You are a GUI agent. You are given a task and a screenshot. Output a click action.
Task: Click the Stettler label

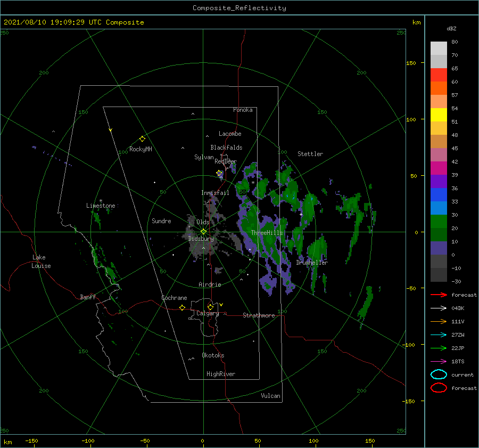(310, 154)
